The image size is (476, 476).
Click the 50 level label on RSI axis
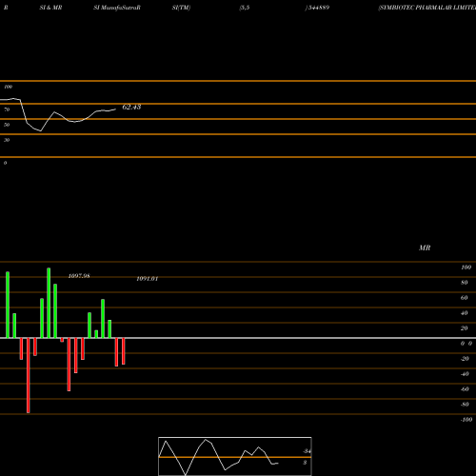(7, 125)
